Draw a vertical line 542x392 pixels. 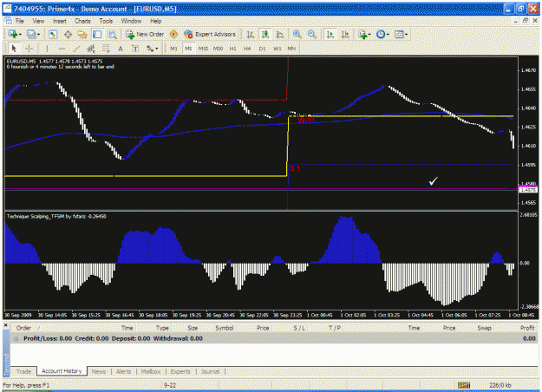(47, 49)
